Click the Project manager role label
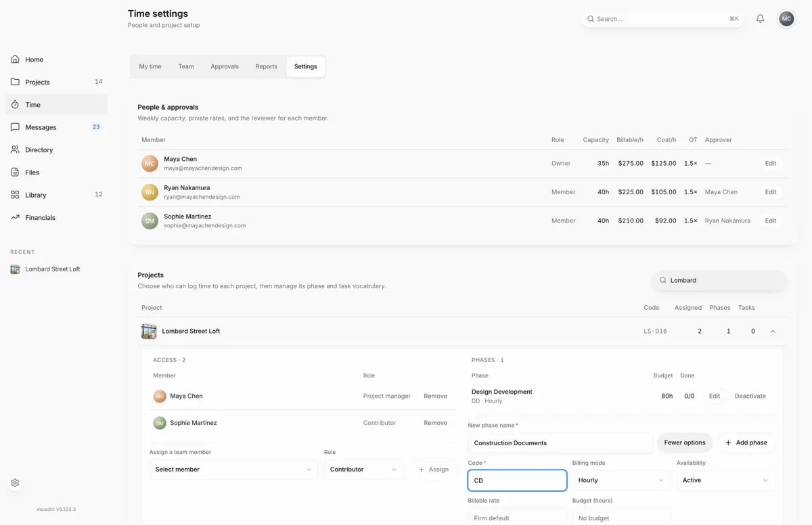The width and height of the screenshot is (812, 525). coord(387,396)
